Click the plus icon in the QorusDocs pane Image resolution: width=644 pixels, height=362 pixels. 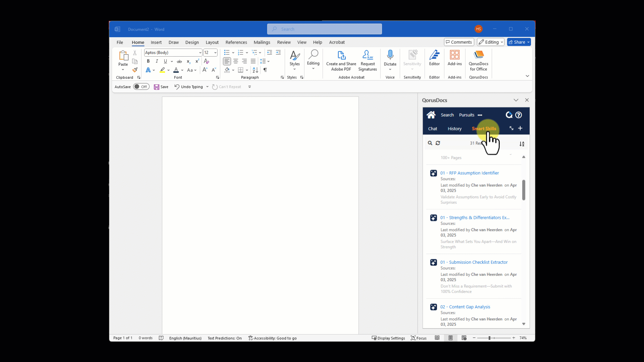tap(520, 128)
